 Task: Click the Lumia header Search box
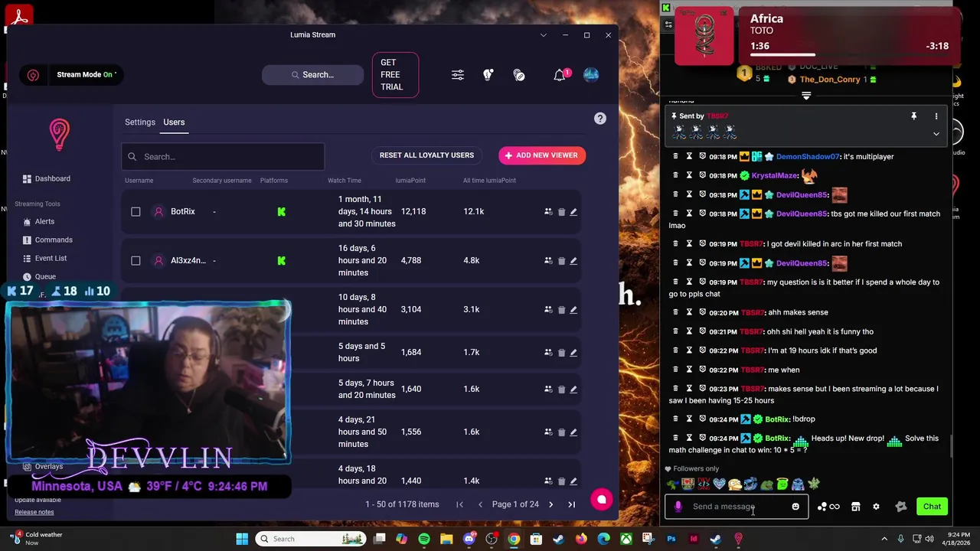coord(312,75)
